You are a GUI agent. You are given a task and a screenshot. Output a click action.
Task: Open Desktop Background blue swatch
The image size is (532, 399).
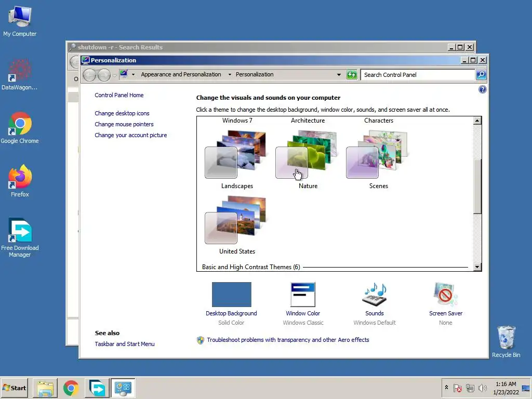coord(231,295)
